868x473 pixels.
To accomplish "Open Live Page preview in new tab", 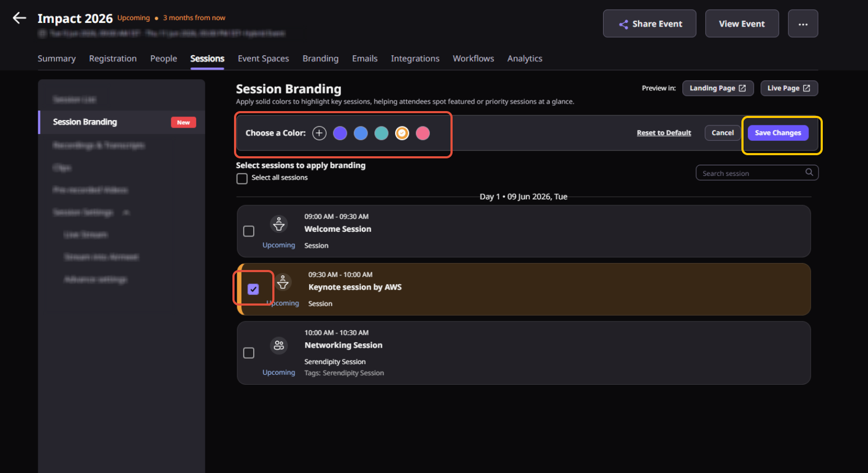I will [x=789, y=88].
